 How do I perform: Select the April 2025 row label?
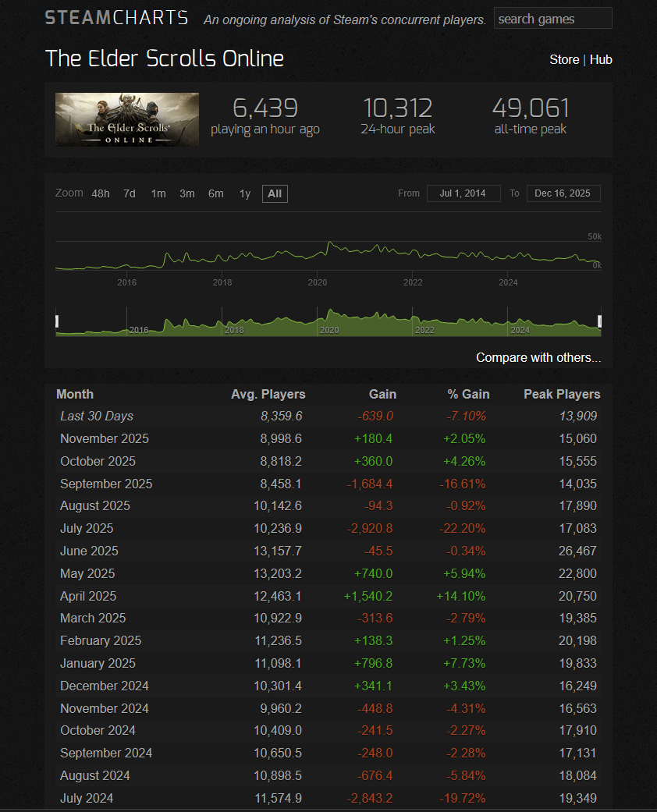88,596
